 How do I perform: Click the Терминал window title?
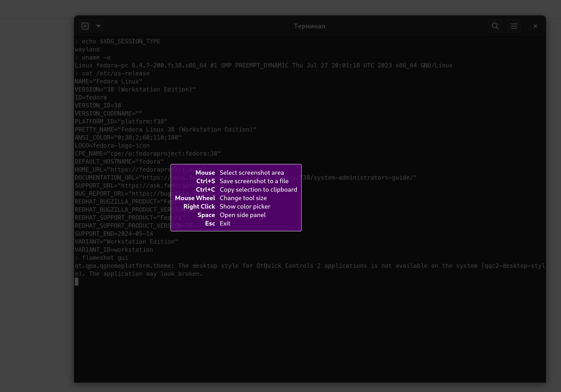pos(310,26)
